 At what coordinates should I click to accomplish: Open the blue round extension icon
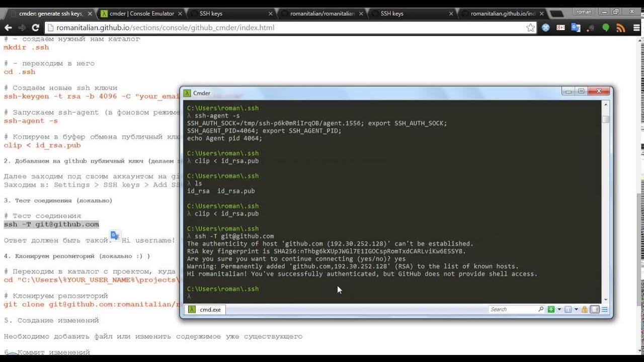[x=546, y=28]
